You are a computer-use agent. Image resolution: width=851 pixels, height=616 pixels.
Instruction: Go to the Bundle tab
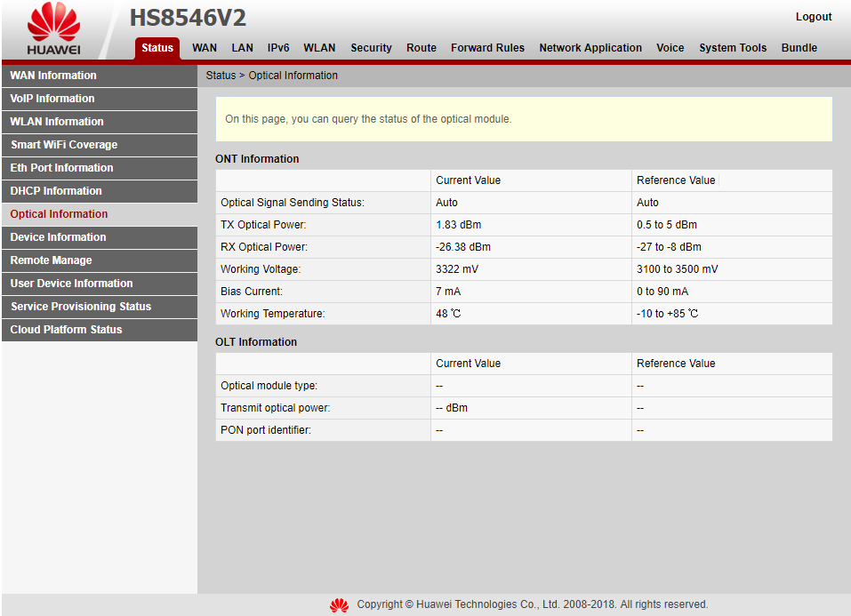pyautogui.click(x=799, y=48)
